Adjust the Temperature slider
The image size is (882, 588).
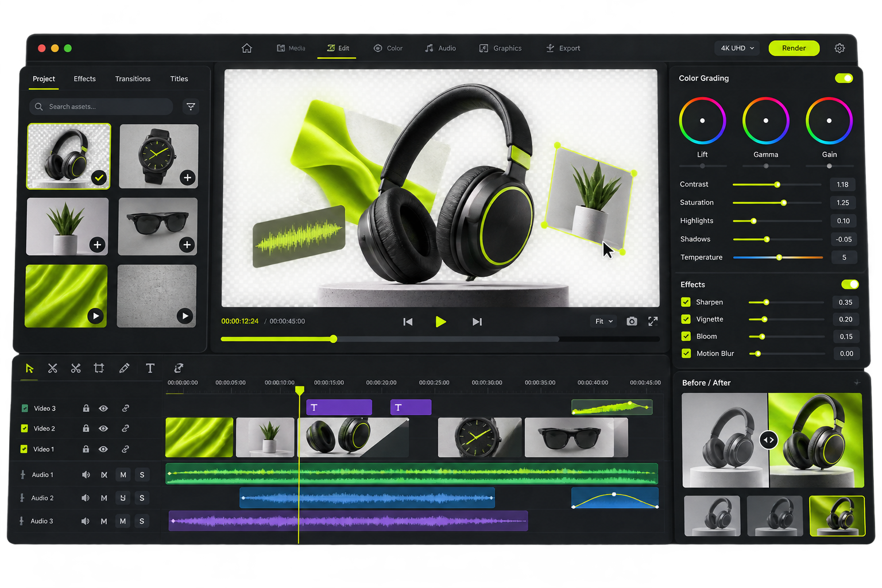(778, 257)
